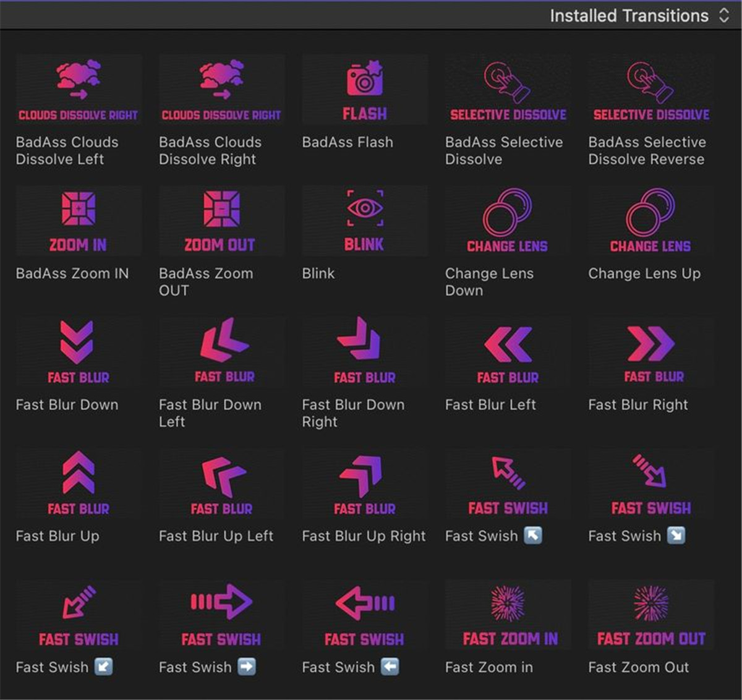Select the Fast Blur Left transition

click(x=507, y=352)
